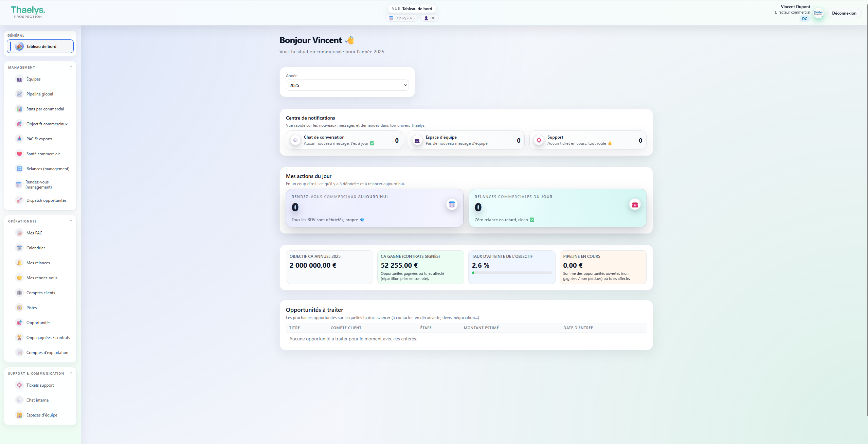
Task: Click user avatar logo near Déconnexion
Action: (x=818, y=13)
